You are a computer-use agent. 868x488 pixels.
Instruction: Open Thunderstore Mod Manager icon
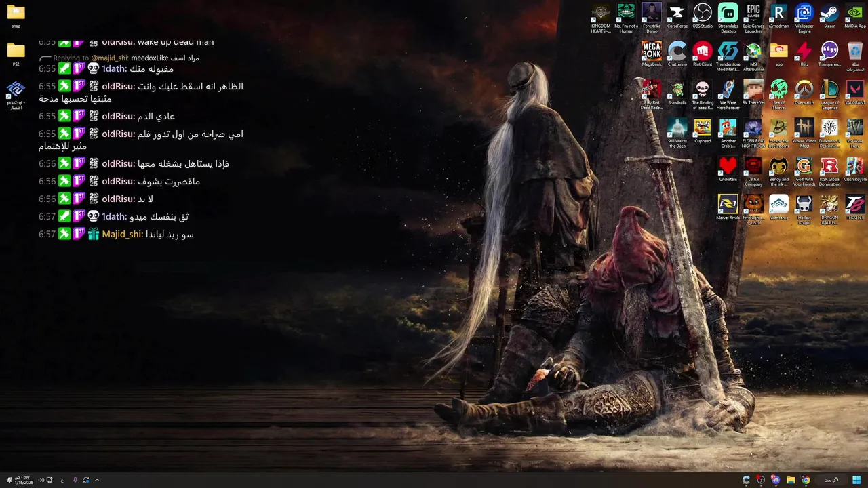tap(728, 56)
